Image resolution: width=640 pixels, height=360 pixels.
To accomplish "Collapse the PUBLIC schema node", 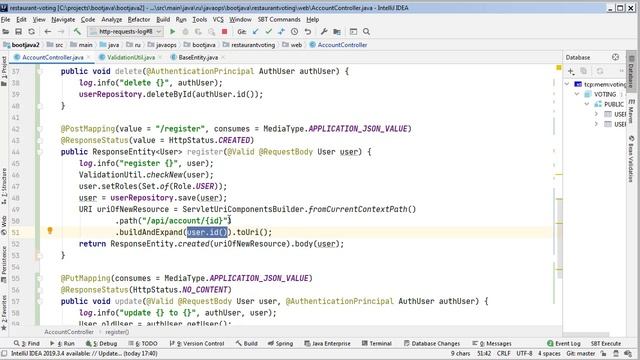I will tap(587, 104).
